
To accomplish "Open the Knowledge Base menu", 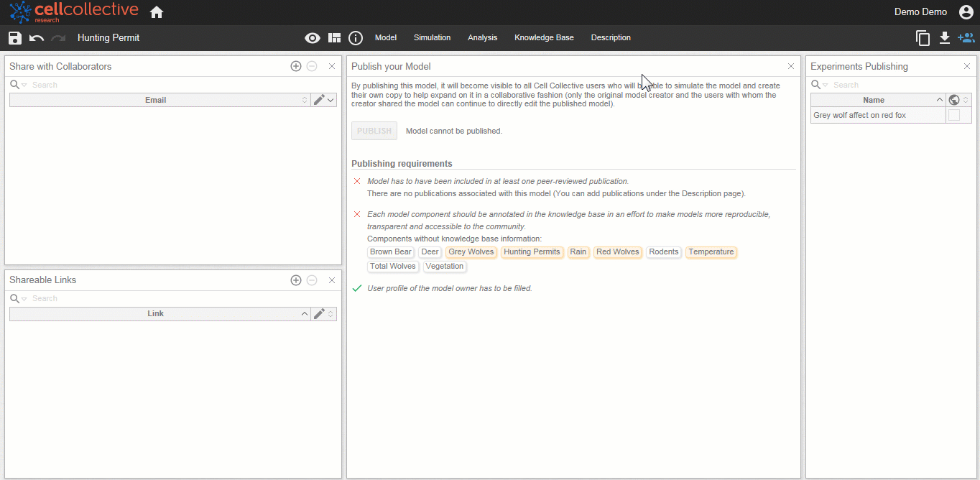I will click(x=544, y=38).
